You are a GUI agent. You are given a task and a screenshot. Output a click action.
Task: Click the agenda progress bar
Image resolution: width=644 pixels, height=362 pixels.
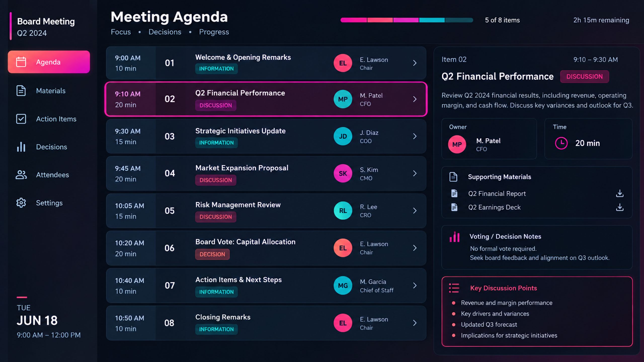407,20
